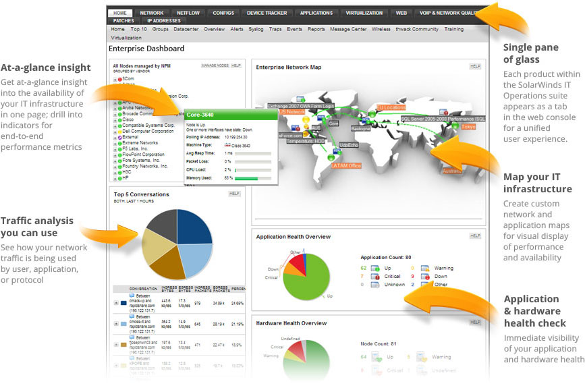Click the Memory Used progress bar
Viewport: 585px width, 392px height.
(252, 179)
